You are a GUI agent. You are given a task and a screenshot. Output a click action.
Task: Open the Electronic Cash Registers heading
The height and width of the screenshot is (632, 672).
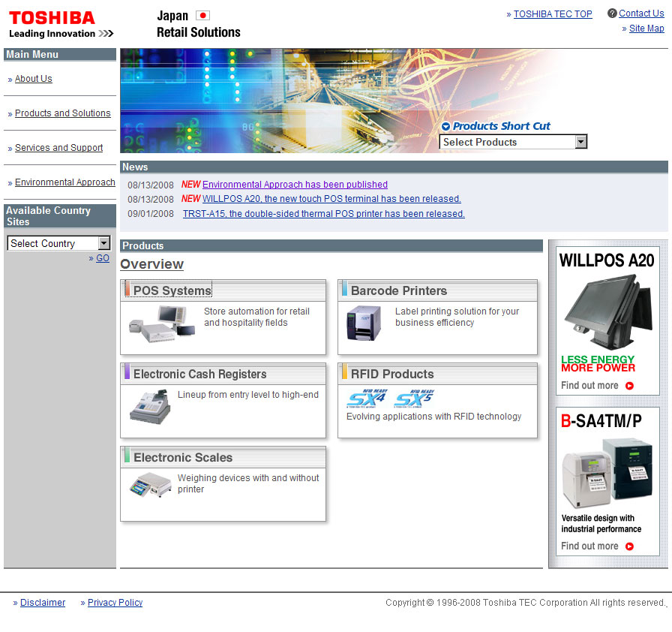coord(199,375)
